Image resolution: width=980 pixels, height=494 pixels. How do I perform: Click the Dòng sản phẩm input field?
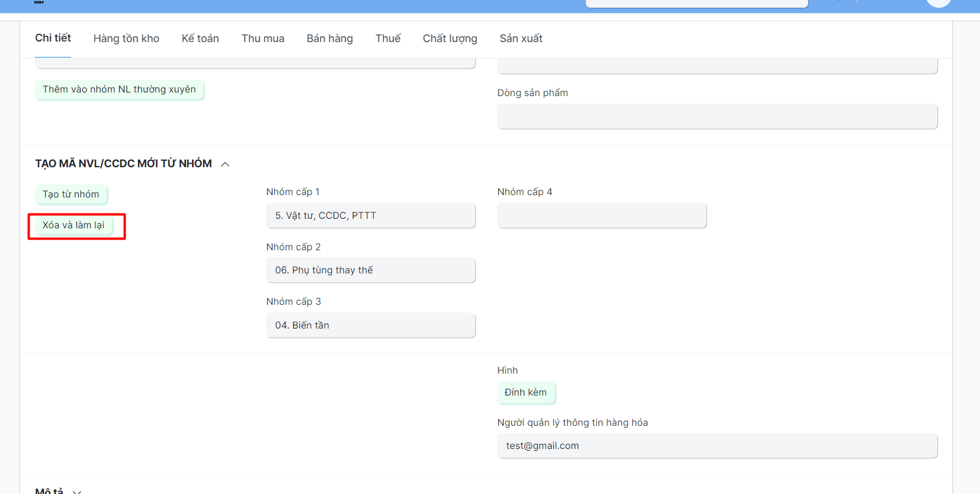click(x=717, y=117)
